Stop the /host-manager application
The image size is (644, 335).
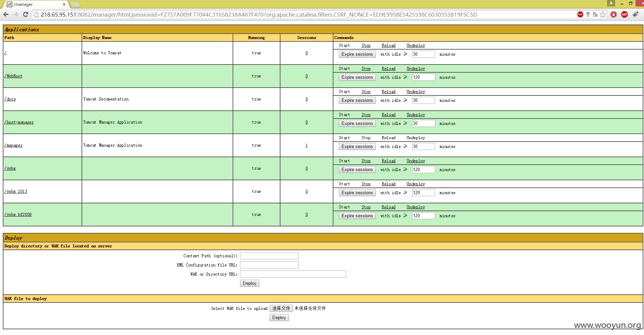click(366, 115)
